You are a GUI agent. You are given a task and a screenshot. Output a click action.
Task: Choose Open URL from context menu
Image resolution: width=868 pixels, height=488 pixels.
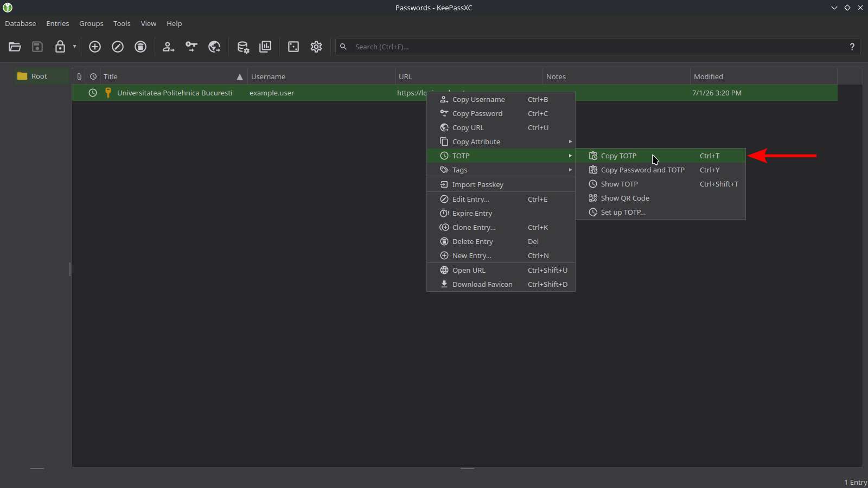point(501,270)
